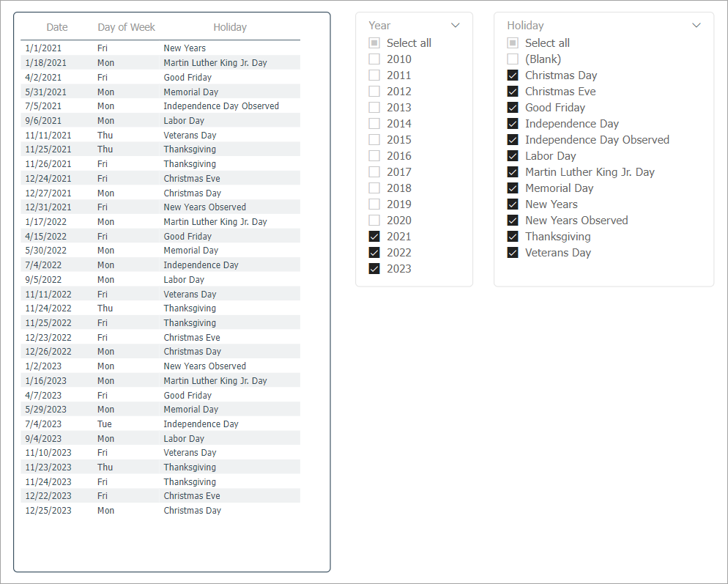Click the 4/15/2022 date cell

(x=45, y=237)
